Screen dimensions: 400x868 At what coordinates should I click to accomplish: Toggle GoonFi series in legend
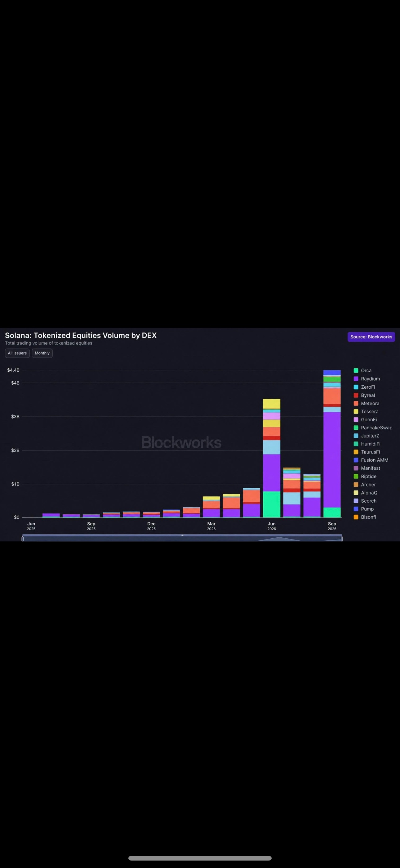(365, 419)
